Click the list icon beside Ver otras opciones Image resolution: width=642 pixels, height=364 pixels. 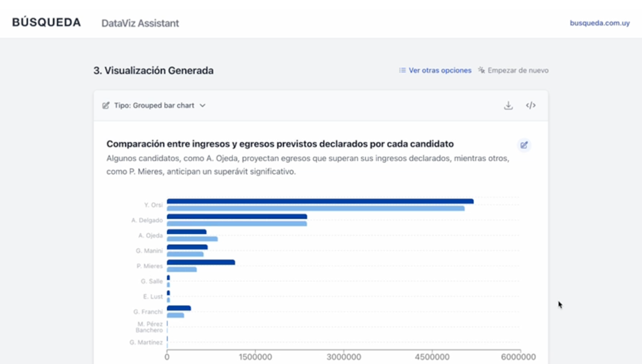[402, 70]
